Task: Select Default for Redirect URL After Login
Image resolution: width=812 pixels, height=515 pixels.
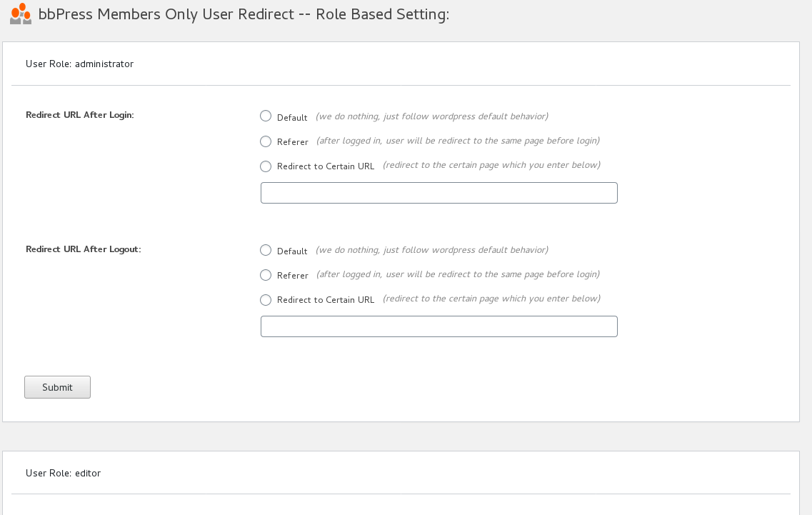Action: tap(265, 116)
